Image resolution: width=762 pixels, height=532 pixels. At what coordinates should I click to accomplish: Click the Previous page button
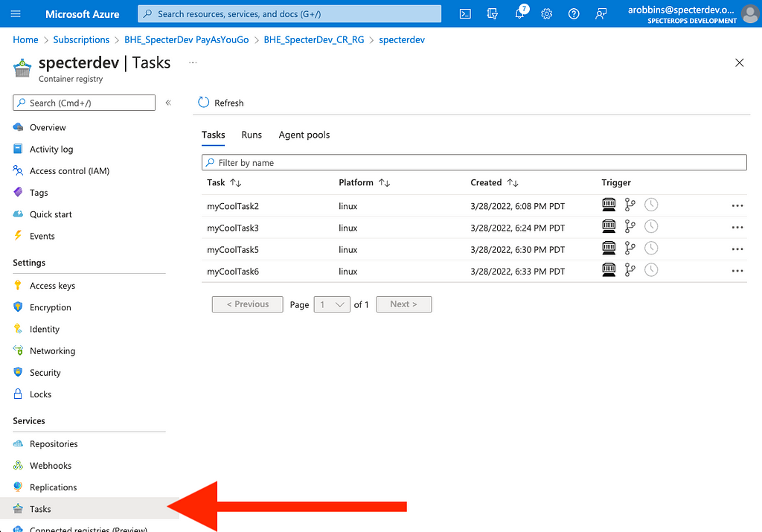[x=247, y=304]
